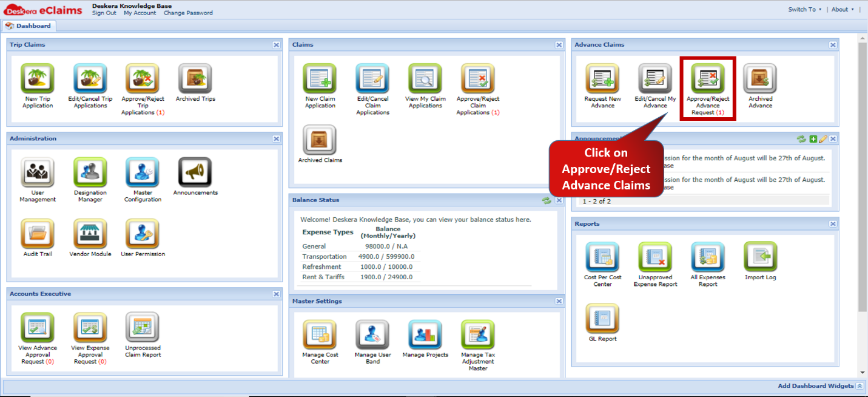This screenshot has width=868, height=397.
Task: Open Switch To dropdown
Action: pos(805,10)
